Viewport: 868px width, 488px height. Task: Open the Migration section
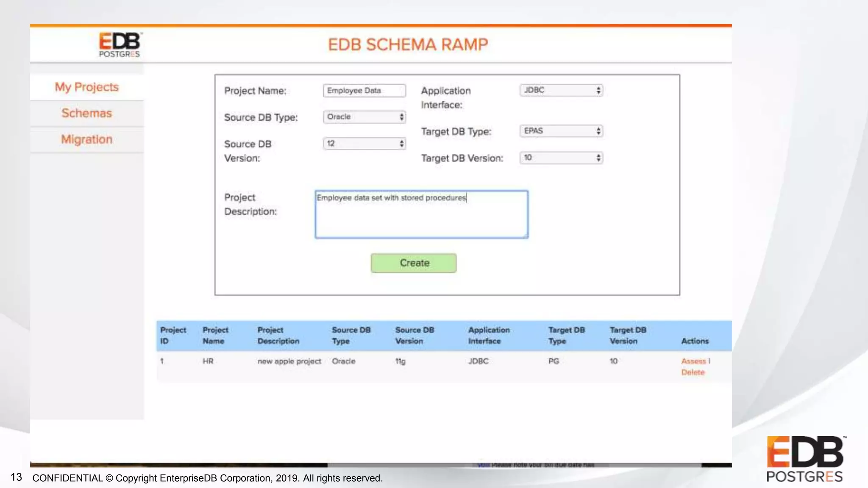[x=87, y=139]
